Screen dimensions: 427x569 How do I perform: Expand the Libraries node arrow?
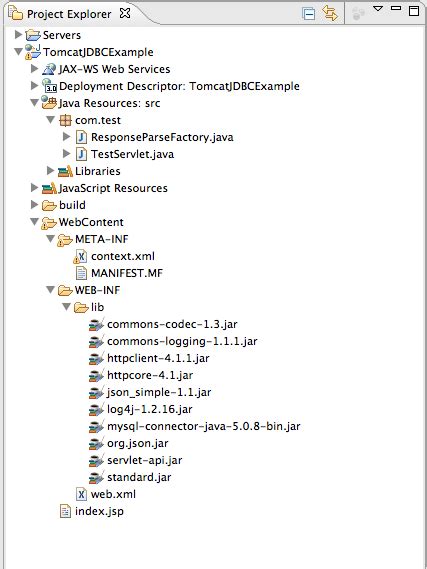coord(51,171)
